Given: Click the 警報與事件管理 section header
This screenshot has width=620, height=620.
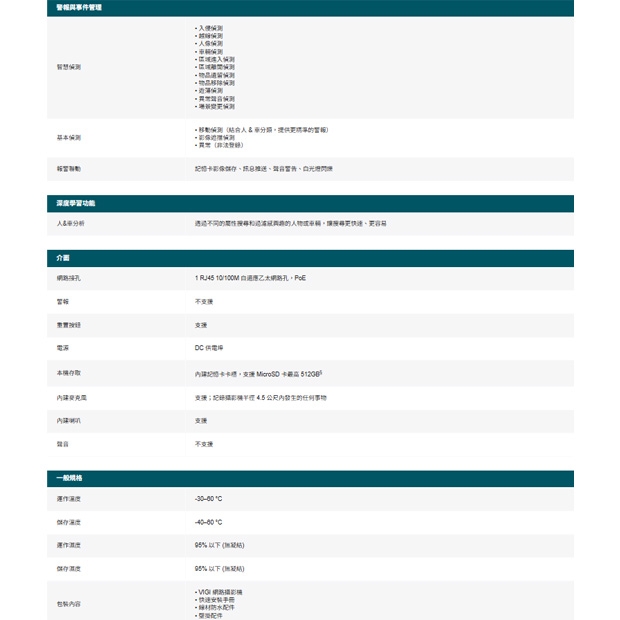Looking at the screenshot, I should pos(79,7).
